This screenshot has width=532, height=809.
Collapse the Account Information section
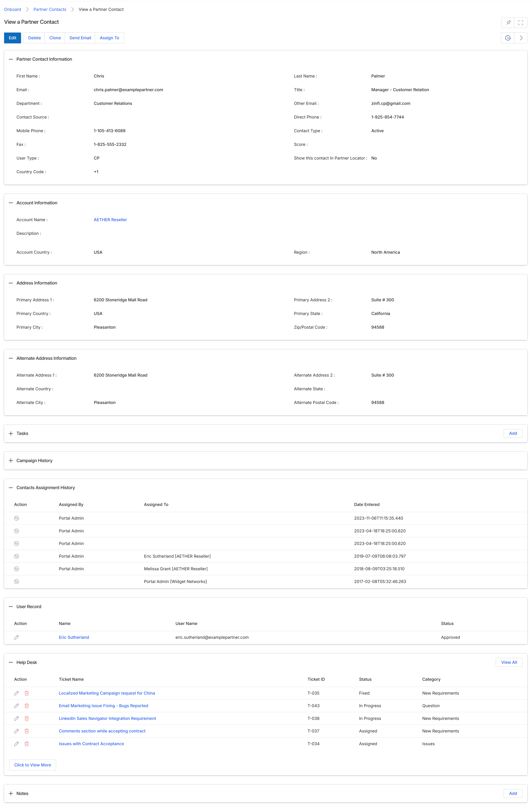click(11, 203)
